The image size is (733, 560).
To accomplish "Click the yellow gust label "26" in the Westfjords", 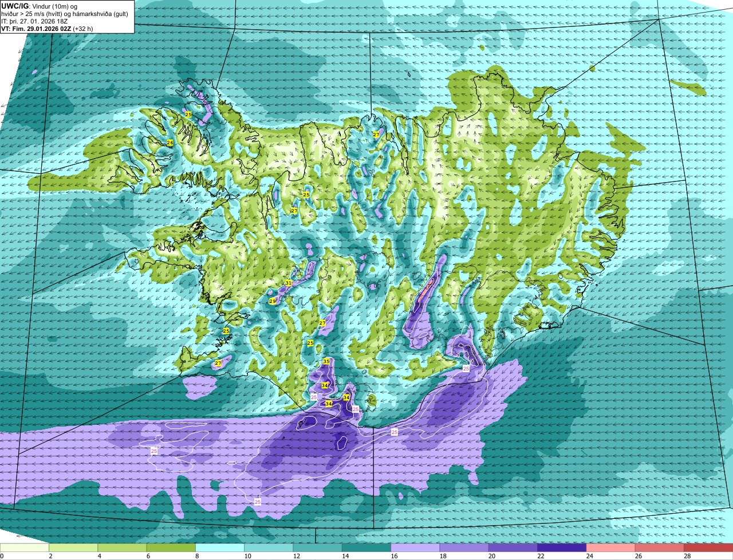I will (x=170, y=143).
